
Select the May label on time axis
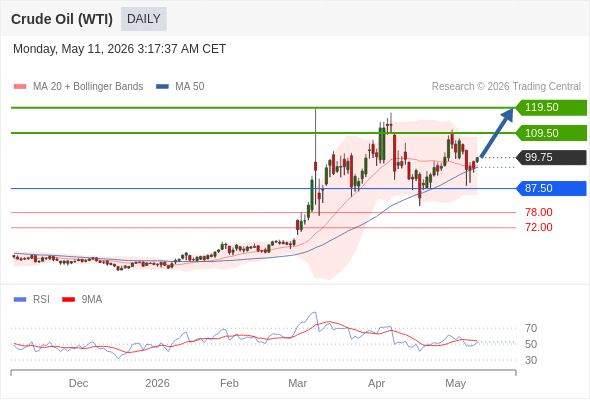(455, 383)
